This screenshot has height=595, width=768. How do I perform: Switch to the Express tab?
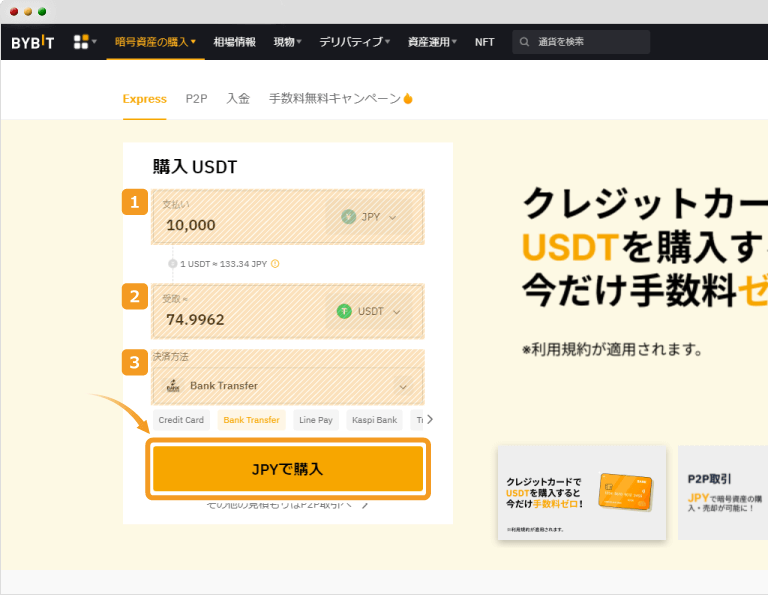click(x=144, y=99)
